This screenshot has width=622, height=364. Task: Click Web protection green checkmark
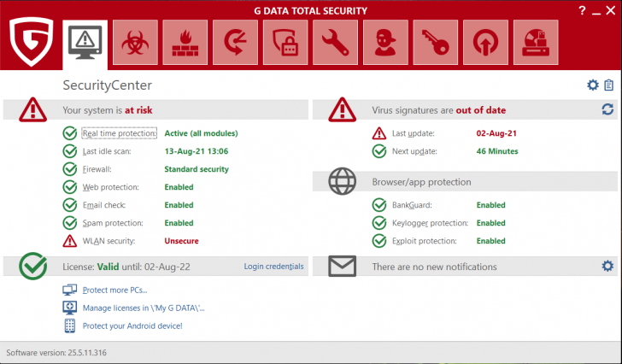point(70,187)
